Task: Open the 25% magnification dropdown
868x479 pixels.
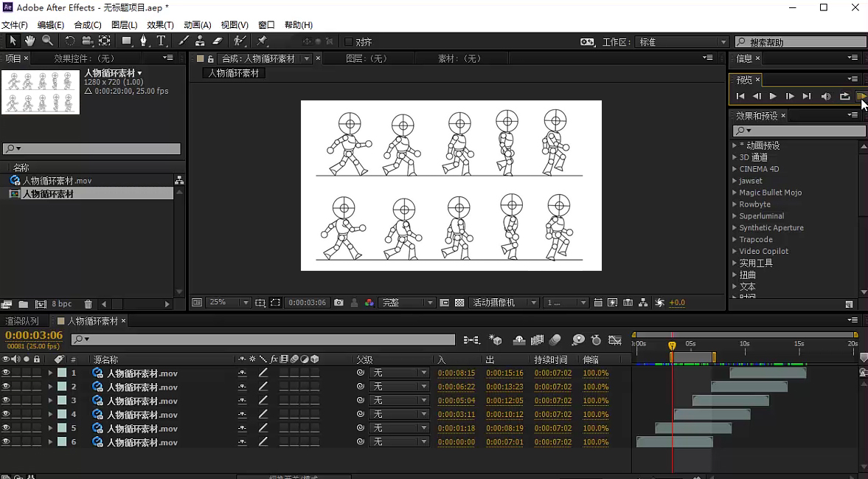Action: coord(229,303)
